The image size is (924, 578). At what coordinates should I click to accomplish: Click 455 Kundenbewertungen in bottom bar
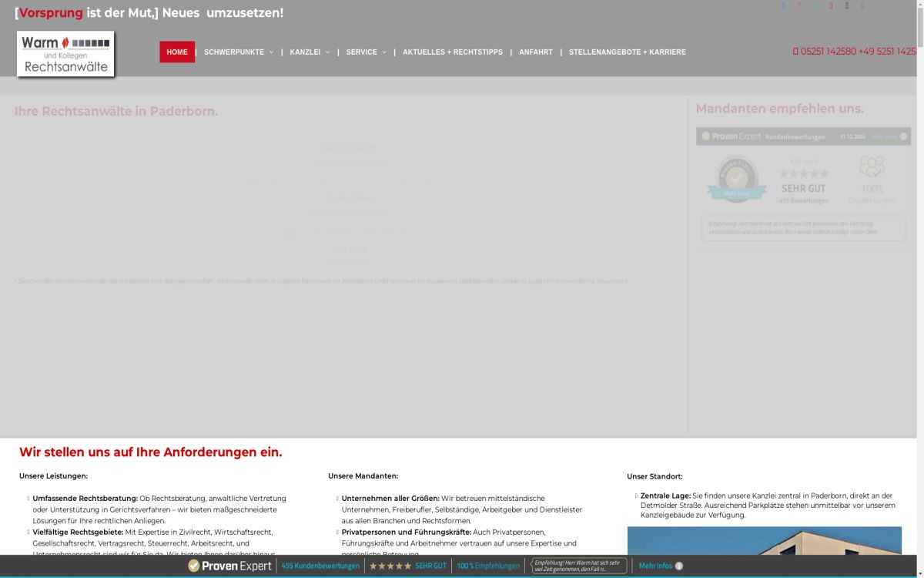(x=320, y=566)
